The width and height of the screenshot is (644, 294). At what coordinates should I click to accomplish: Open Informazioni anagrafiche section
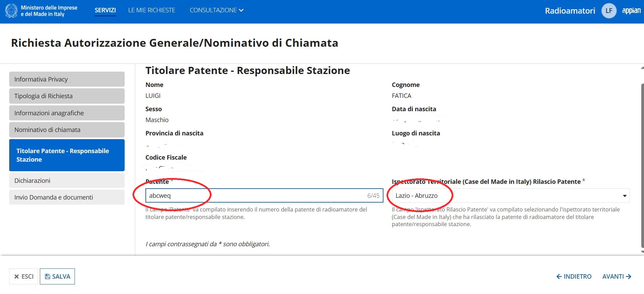click(x=67, y=113)
